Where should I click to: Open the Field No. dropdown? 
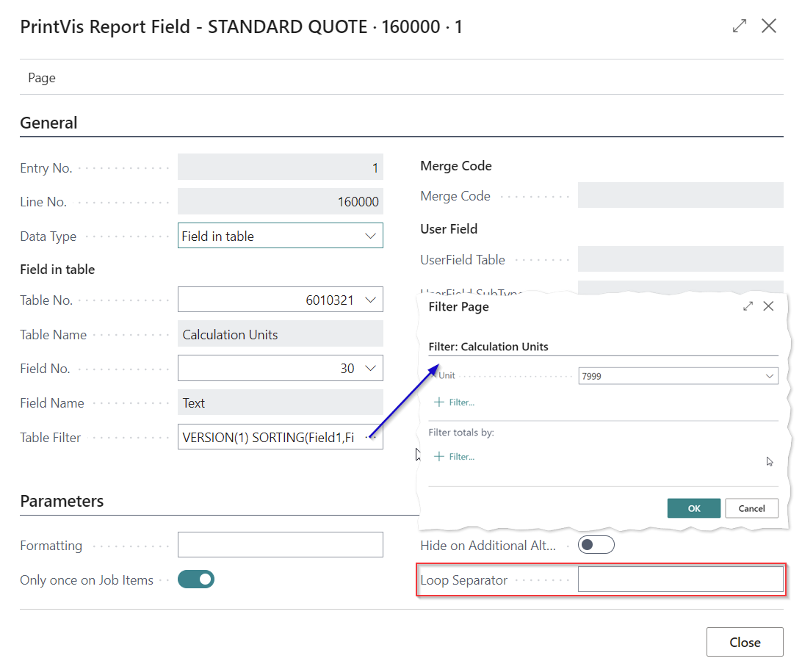(369, 369)
